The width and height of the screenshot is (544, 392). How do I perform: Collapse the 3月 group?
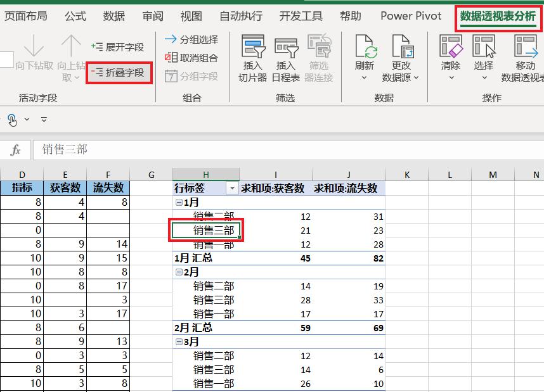pyautogui.click(x=179, y=342)
